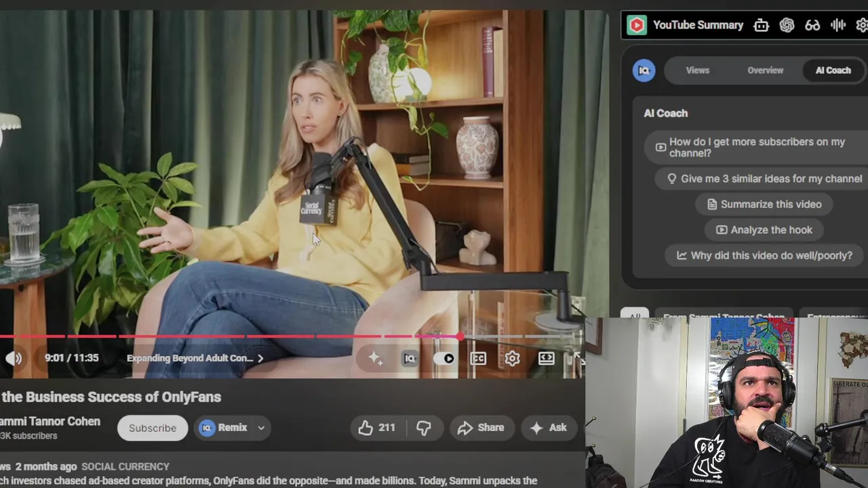The image size is (868, 488).
Task: Click the ChatGPT icon in YouTube Summary bar
Action: tap(787, 25)
